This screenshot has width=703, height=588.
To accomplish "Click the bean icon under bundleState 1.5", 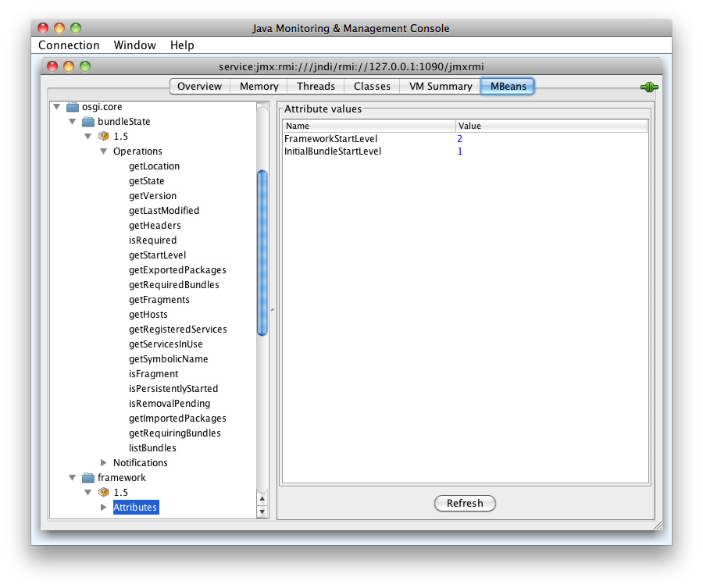I will click(x=104, y=136).
